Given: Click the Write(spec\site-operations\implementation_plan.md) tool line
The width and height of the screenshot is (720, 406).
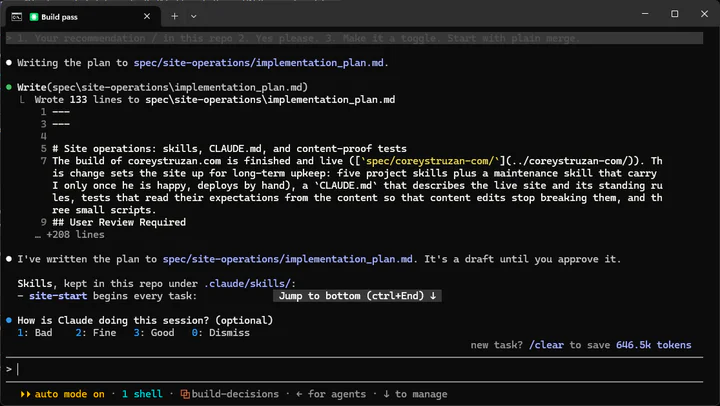Looking at the screenshot, I should click(163, 87).
